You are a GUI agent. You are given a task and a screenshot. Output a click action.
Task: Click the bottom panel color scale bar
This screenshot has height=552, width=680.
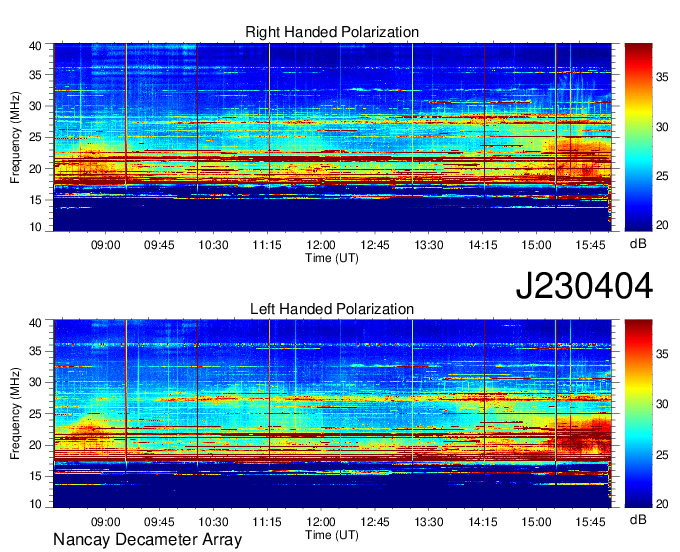pos(638,414)
